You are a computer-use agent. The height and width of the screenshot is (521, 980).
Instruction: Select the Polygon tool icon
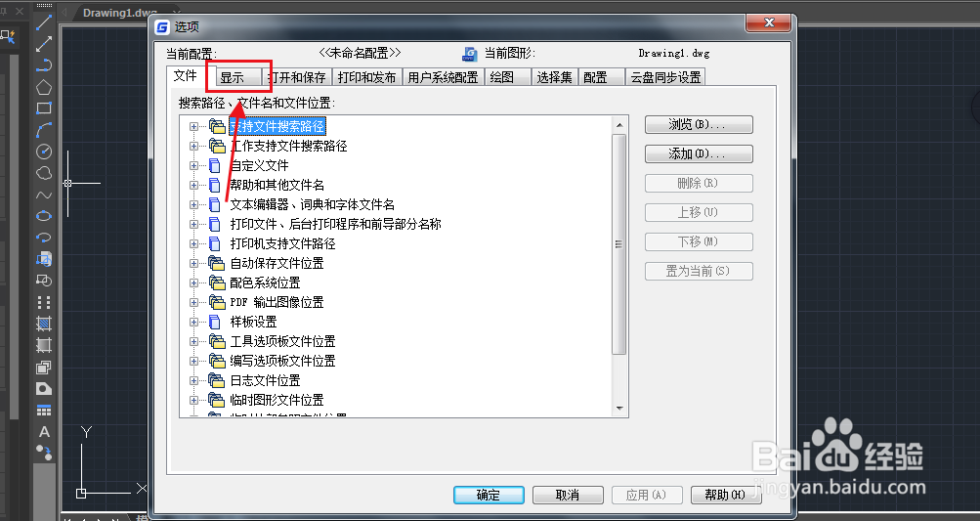click(x=44, y=87)
